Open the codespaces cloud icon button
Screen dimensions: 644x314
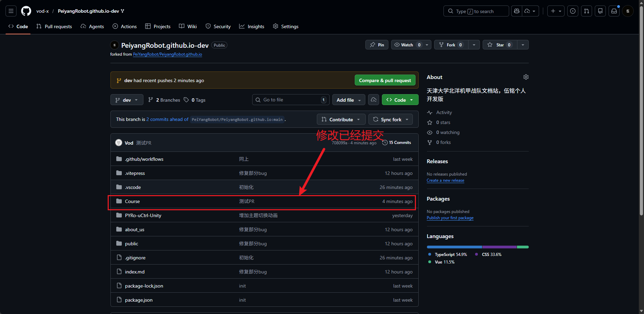374,100
